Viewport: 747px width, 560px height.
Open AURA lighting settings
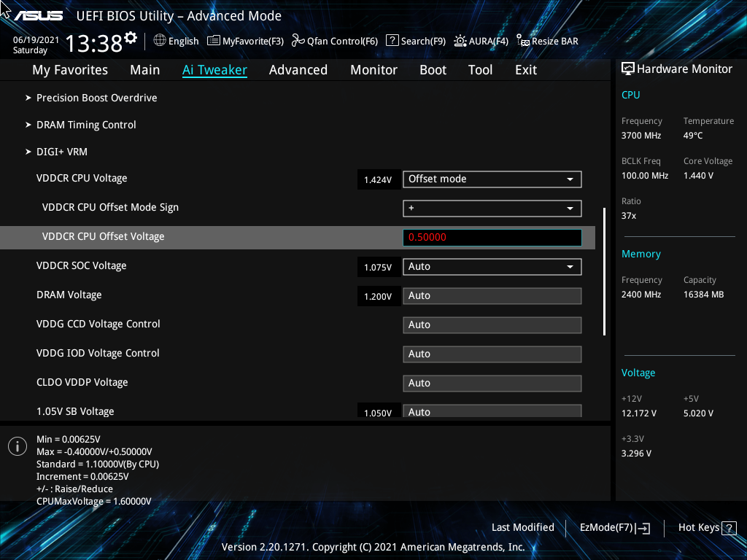pos(481,41)
